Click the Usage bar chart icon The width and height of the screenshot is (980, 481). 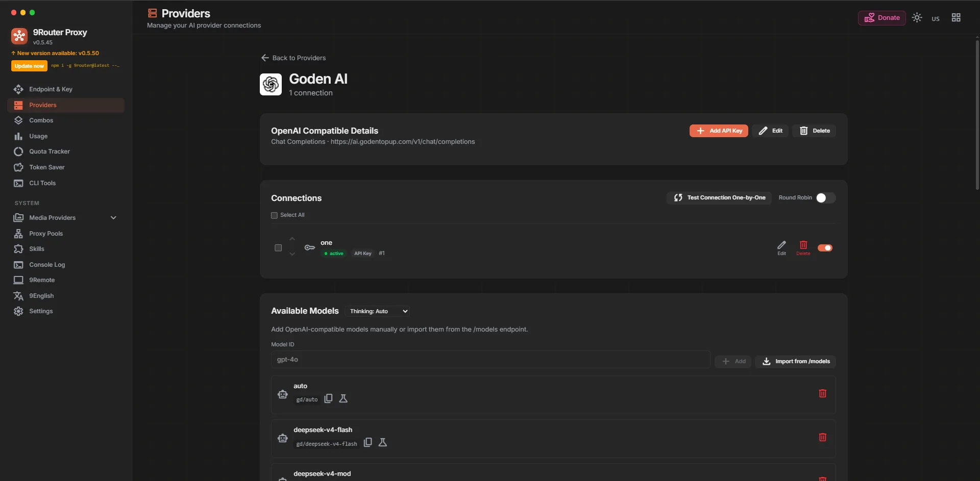[18, 136]
